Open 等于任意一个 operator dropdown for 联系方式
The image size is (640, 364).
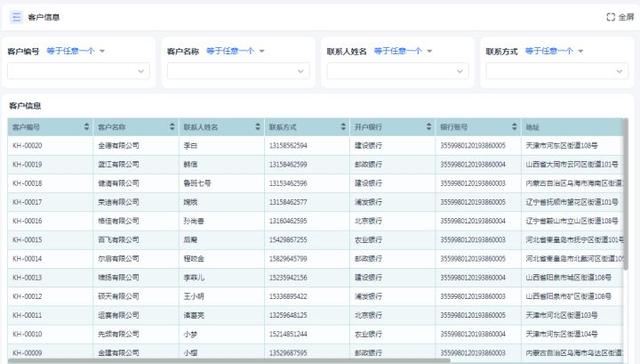pyautogui.click(x=554, y=51)
